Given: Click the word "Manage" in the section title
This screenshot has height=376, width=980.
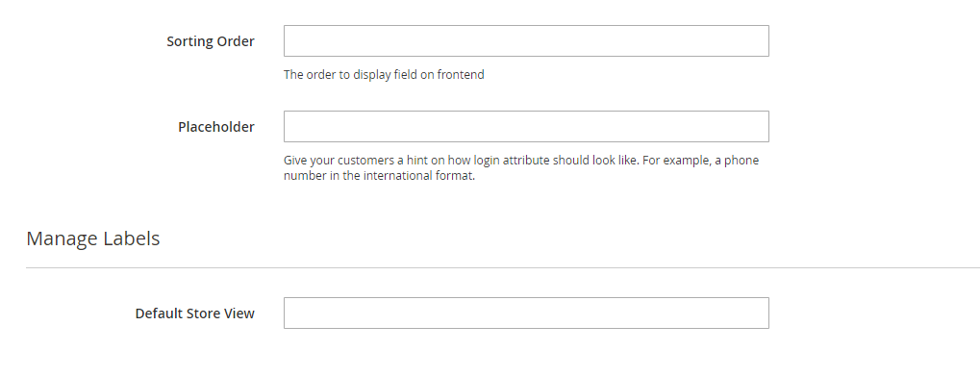Looking at the screenshot, I should (x=63, y=238).
